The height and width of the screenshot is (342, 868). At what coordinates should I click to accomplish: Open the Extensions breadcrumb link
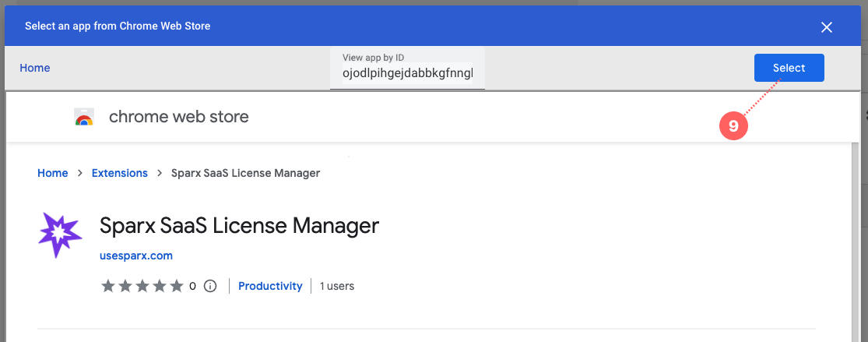119,173
